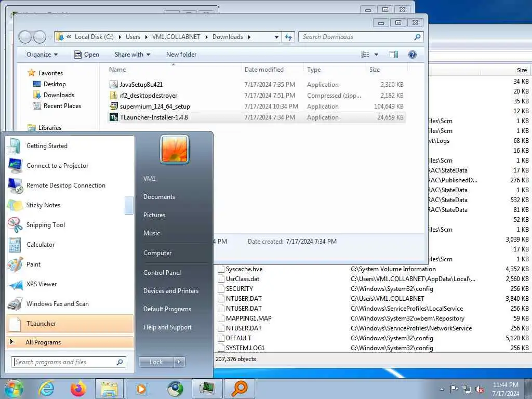Select Recent Places in Favorites
This screenshot has height=399, width=532.
click(x=62, y=106)
